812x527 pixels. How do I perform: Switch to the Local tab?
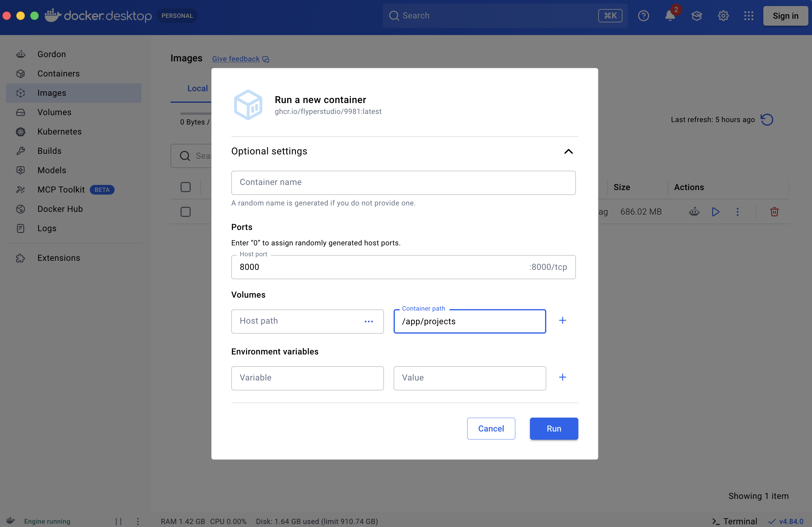tap(197, 89)
